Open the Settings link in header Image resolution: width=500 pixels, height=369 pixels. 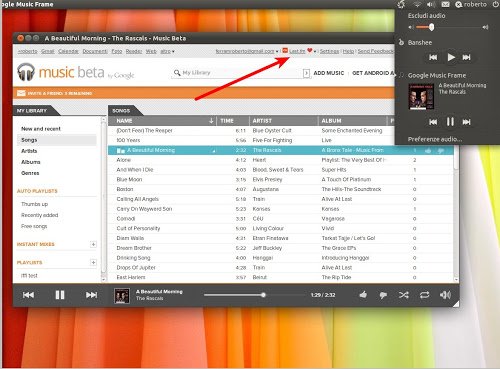329,51
